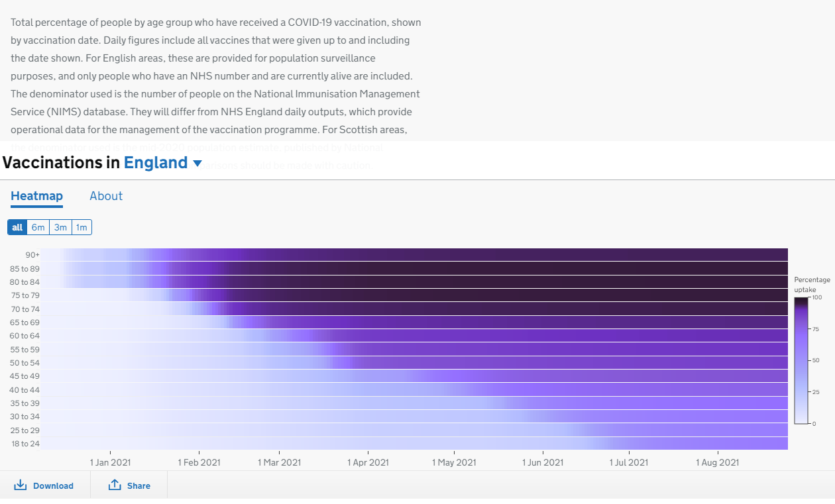
Task: Click the 65 to 69 heatmap row
Action: (414, 323)
